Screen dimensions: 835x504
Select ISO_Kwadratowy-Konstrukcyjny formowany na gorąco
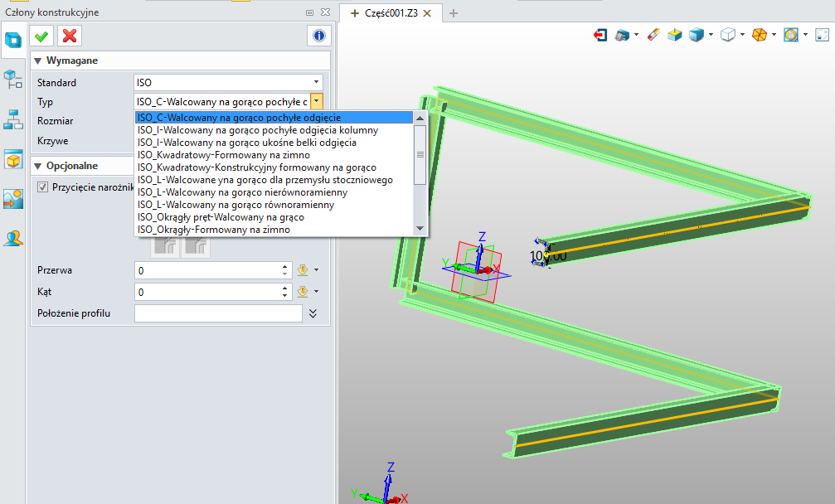point(274,167)
